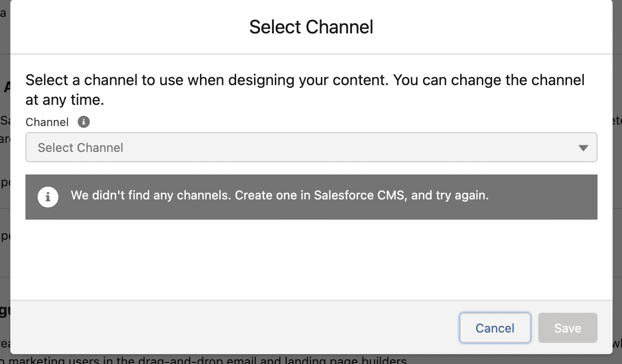This screenshot has height=364, width=622.
Task: Click the "Select Channel" placeholder text
Action: tap(80, 148)
